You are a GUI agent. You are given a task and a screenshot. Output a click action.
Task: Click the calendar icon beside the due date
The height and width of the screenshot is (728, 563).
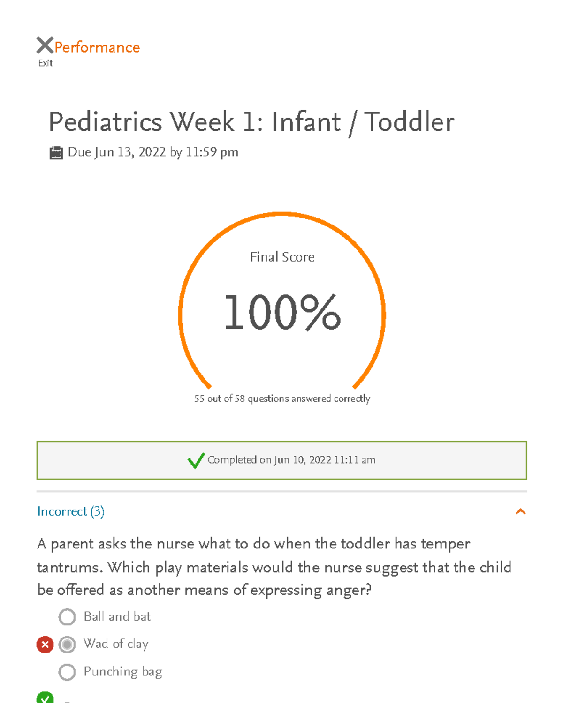pos(56,152)
